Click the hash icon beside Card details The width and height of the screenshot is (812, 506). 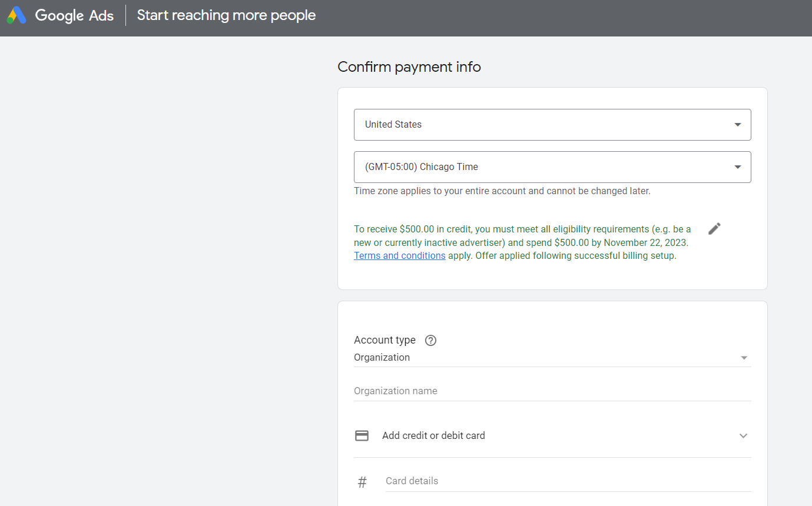pyautogui.click(x=363, y=481)
